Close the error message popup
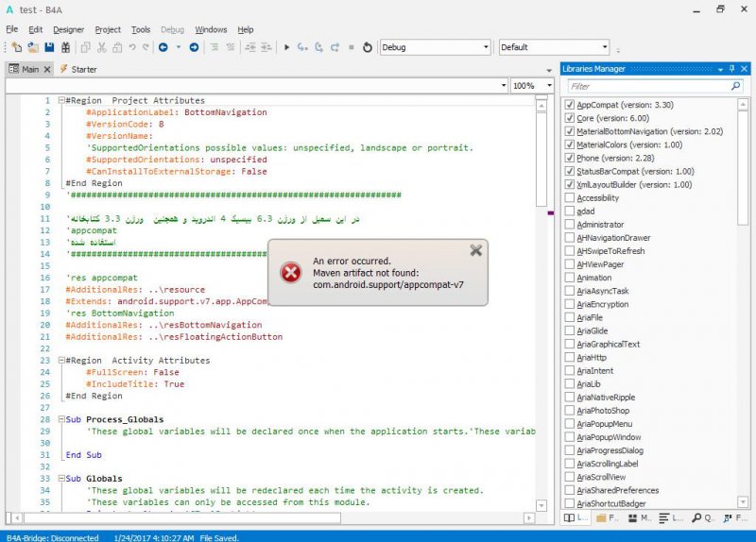 pos(475,250)
